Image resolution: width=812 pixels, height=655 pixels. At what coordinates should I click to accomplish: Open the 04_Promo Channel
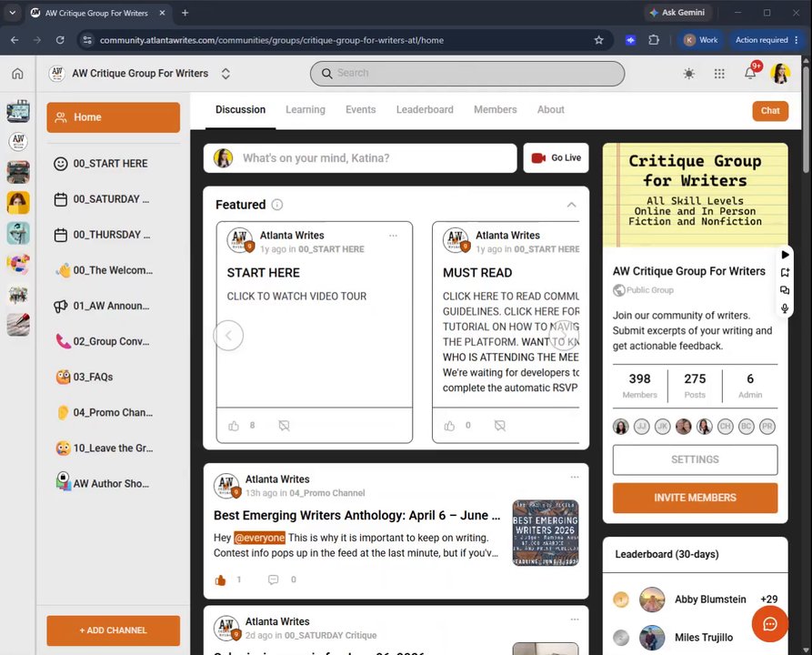114,413
